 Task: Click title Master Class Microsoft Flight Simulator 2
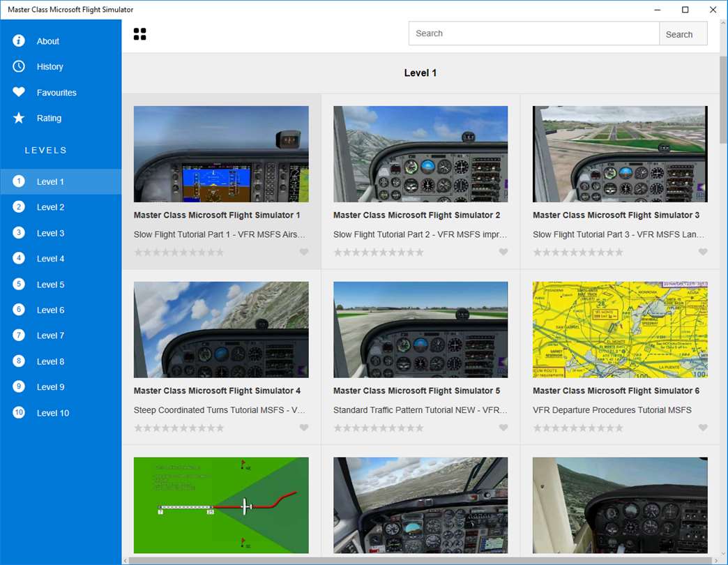pos(416,215)
